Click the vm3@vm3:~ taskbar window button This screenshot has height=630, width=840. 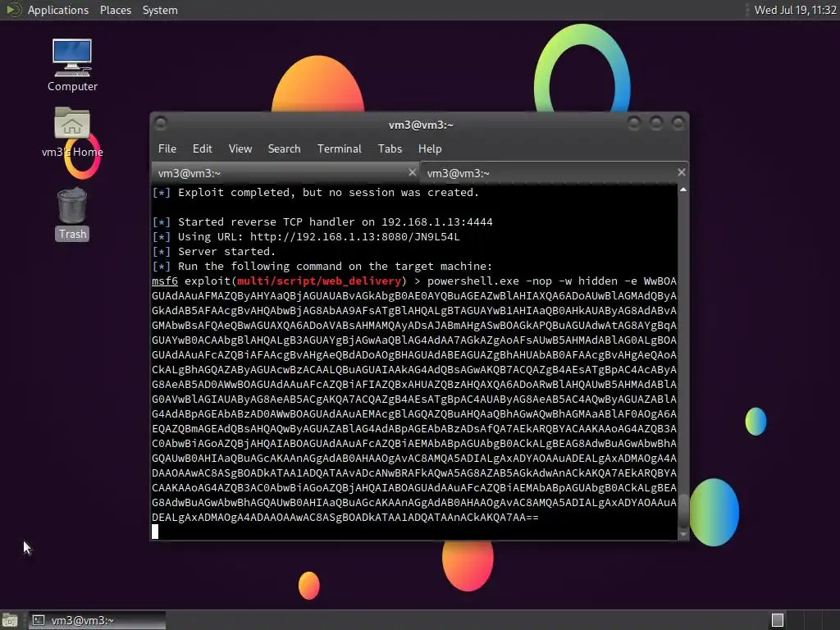[97, 620]
